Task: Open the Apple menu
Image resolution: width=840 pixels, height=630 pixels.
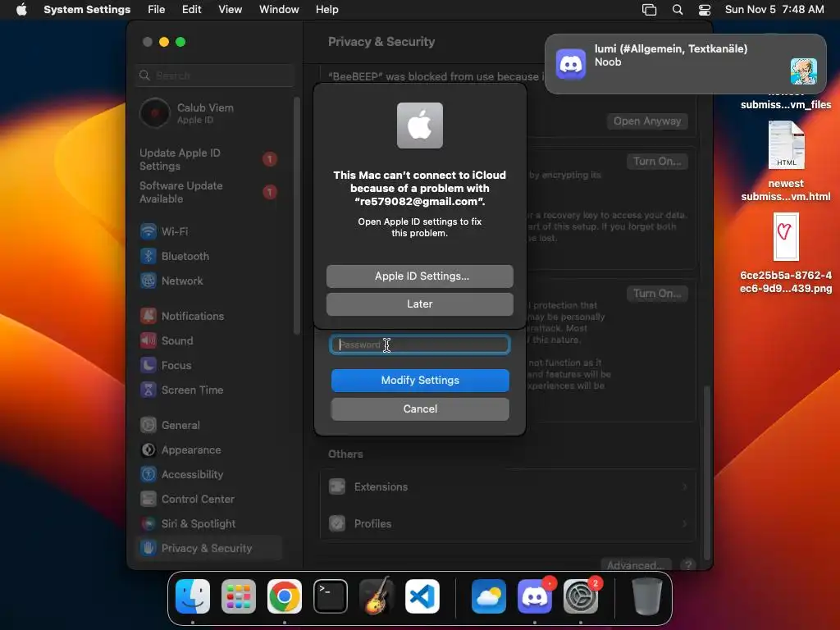Action: point(21,10)
